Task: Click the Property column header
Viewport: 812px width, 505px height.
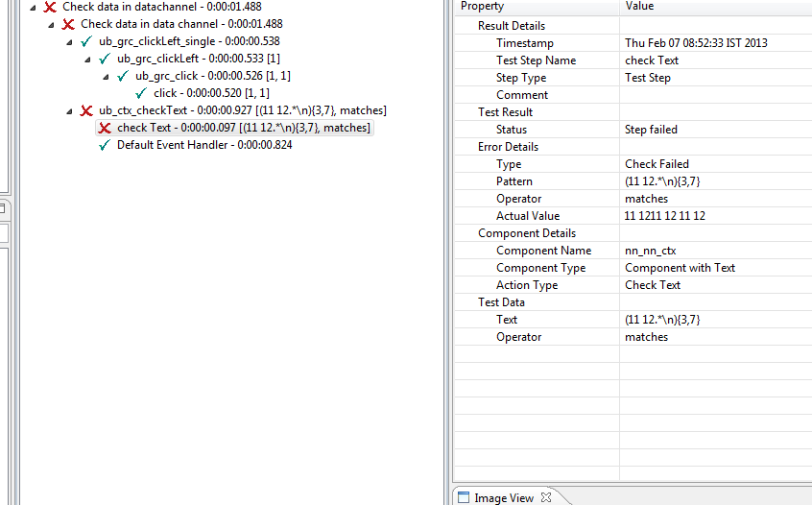Action: (537, 7)
